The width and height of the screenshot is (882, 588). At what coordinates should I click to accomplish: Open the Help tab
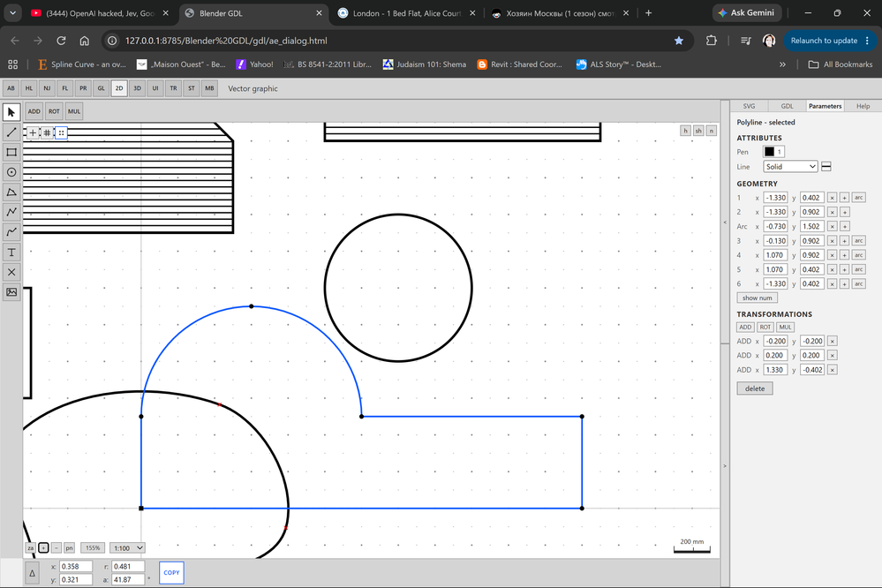863,106
